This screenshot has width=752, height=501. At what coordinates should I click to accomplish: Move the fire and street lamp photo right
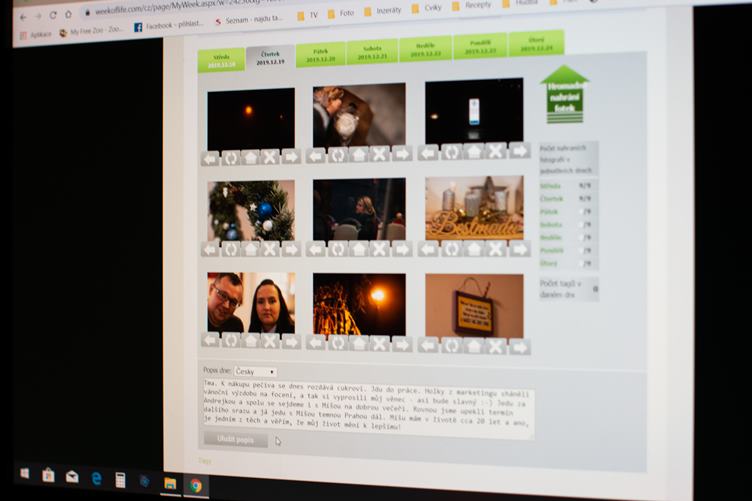(402, 344)
